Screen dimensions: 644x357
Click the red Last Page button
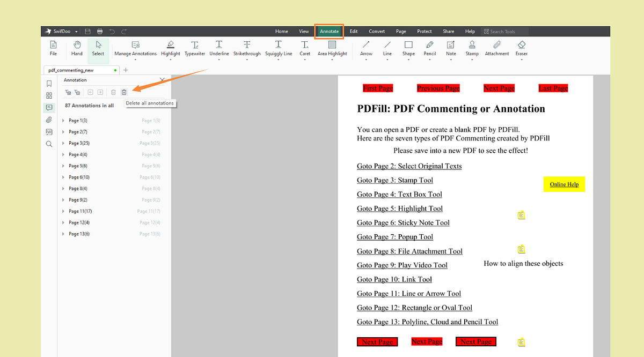(553, 88)
